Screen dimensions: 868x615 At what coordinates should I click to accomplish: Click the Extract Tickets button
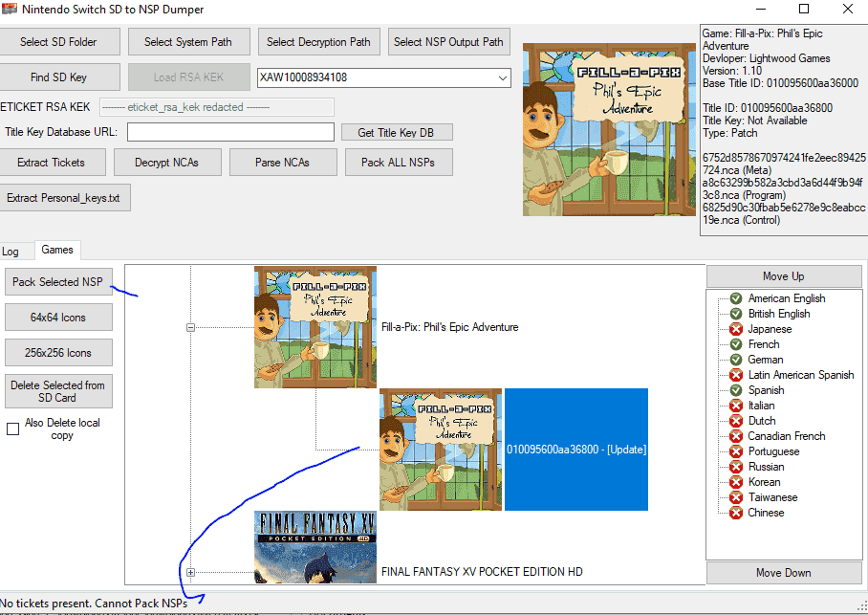[x=52, y=163]
